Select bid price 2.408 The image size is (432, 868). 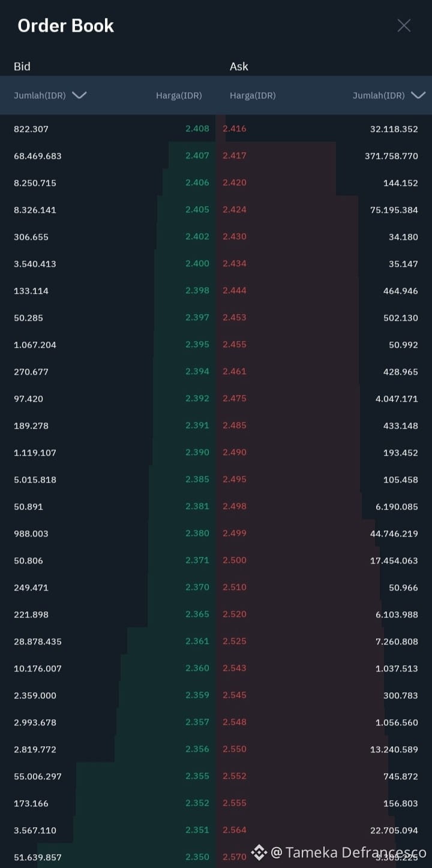point(197,128)
